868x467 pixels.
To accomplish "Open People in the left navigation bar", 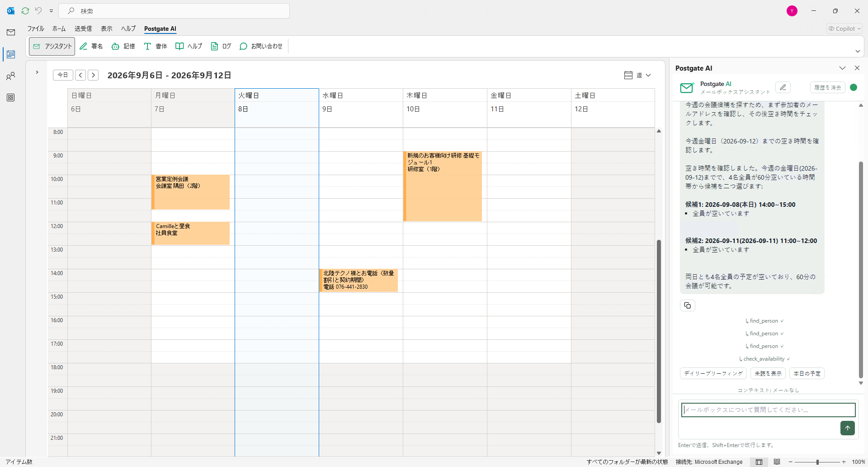I will 11,76.
